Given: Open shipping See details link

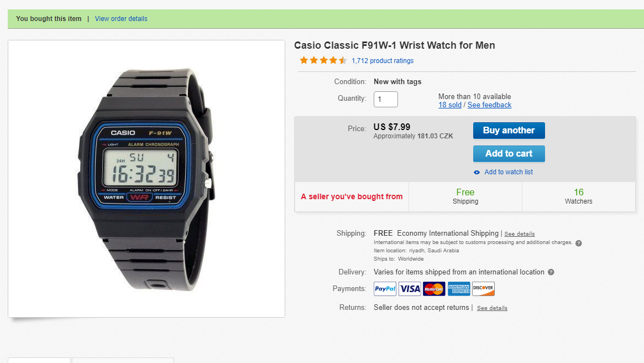Looking at the screenshot, I should tap(520, 234).
